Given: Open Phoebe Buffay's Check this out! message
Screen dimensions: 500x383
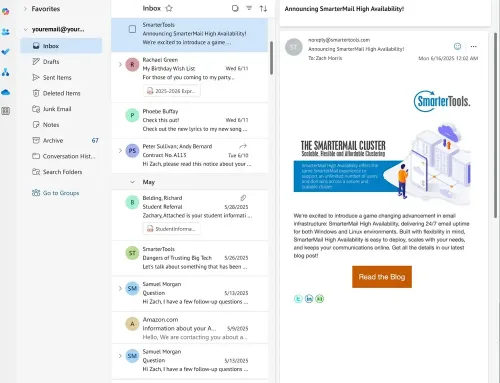Looking at the screenshot, I should coord(190,120).
